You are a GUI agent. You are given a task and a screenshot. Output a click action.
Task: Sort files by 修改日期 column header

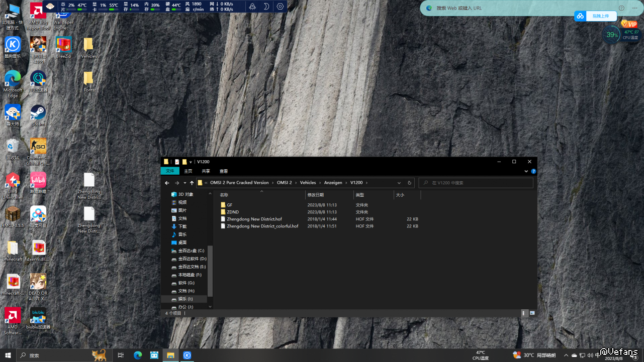click(x=316, y=195)
